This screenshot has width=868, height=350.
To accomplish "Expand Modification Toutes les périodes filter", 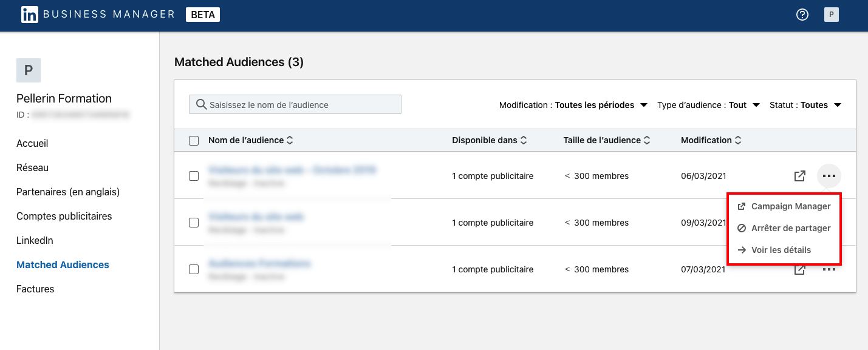I will 573,105.
